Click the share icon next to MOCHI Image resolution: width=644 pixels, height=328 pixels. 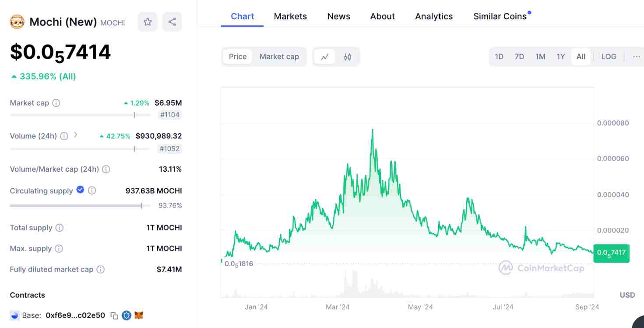[172, 22]
